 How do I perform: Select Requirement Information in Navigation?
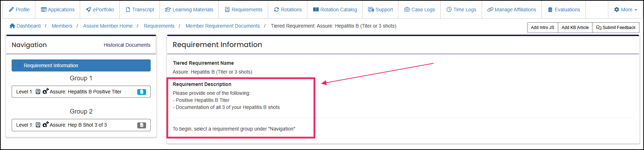pyautogui.click(x=81, y=65)
